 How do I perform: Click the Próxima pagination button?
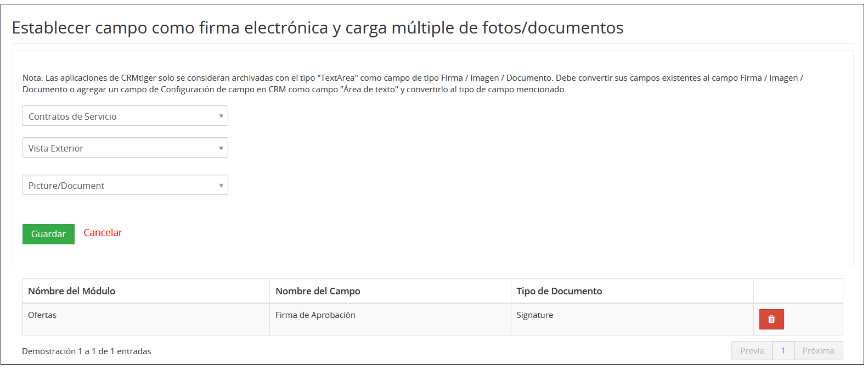click(x=818, y=351)
